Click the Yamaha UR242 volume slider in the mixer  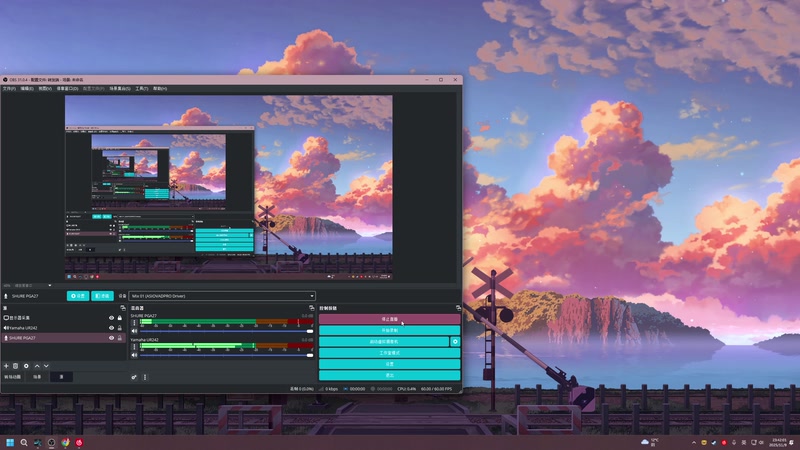coord(227,355)
